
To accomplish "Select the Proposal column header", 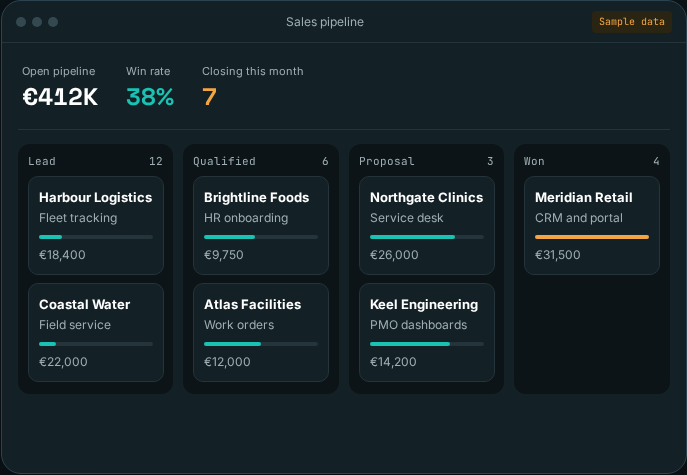I will (386, 161).
